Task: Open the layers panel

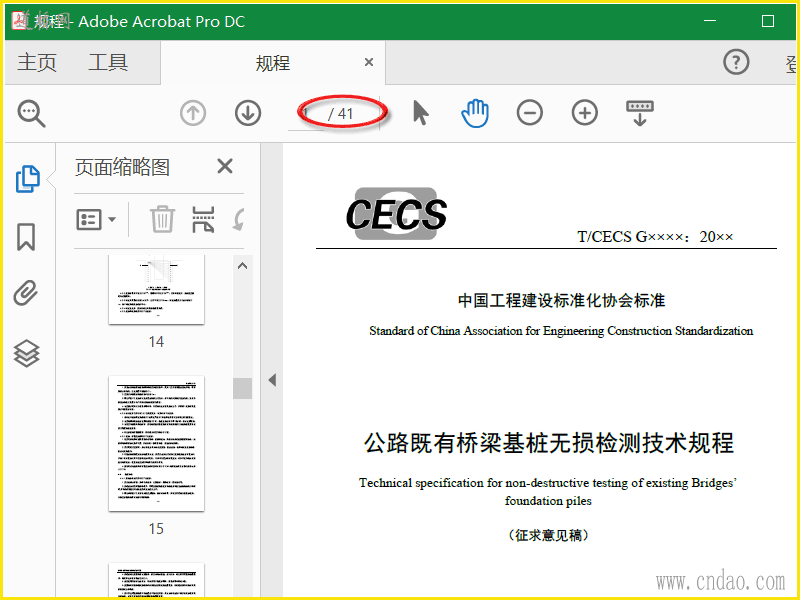Action: pos(26,353)
